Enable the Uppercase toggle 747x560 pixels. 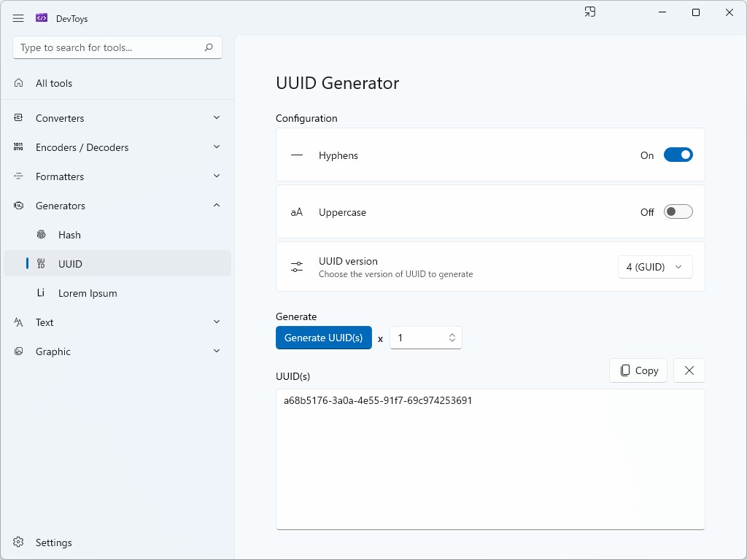(x=678, y=212)
